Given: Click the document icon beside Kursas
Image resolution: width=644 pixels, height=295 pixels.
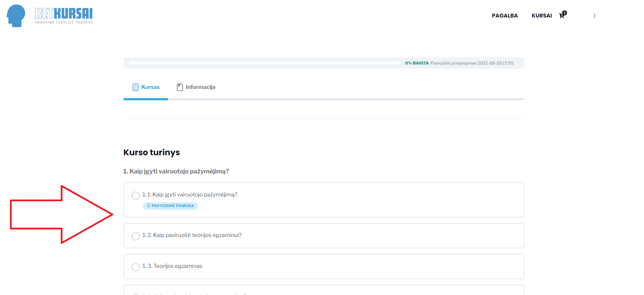Looking at the screenshot, I should pyautogui.click(x=136, y=87).
